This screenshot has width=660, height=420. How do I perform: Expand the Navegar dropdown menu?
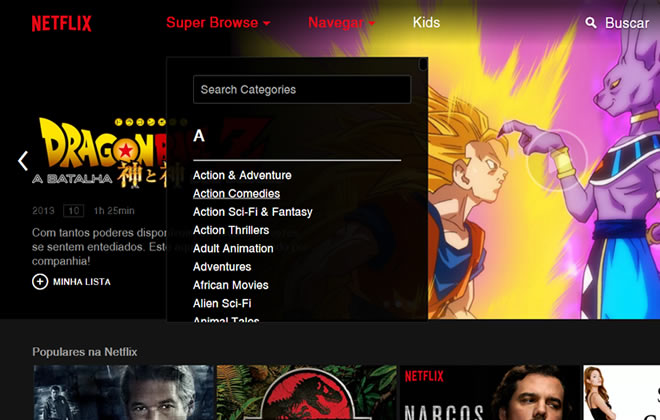click(x=341, y=23)
